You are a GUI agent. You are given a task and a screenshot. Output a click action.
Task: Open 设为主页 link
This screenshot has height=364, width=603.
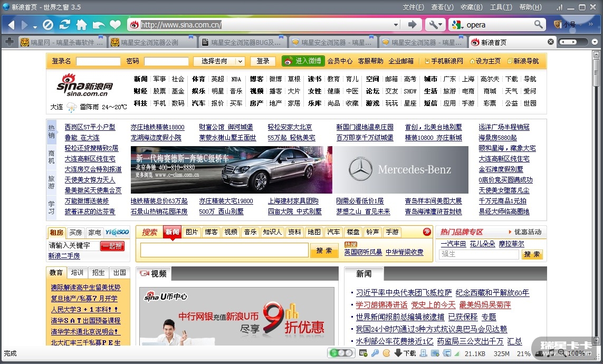point(485,61)
